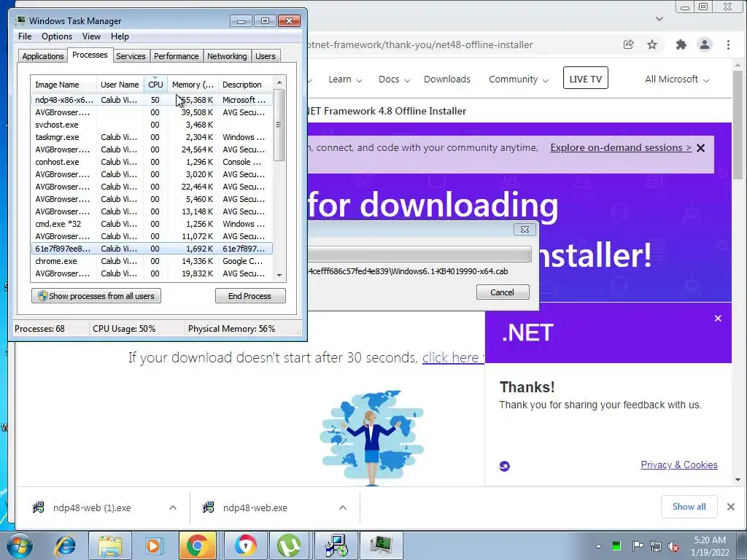Click Show processes from all users
Screen dimensions: 747x560
click(x=96, y=296)
